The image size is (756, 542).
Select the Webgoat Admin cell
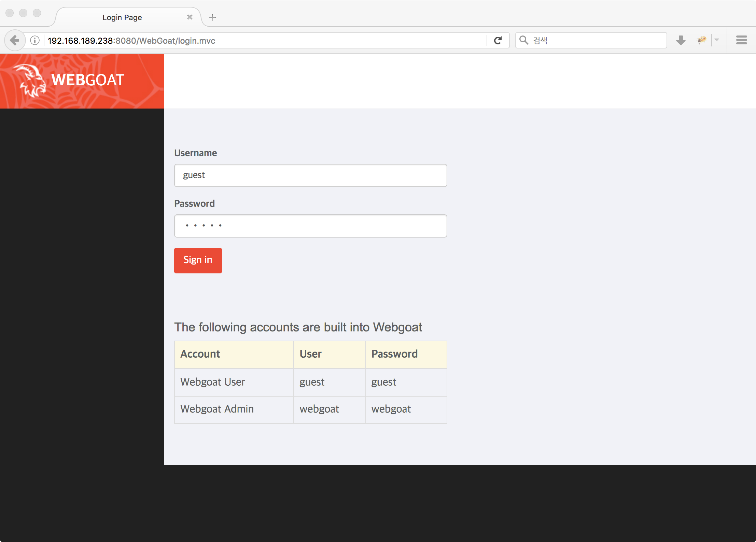click(234, 410)
